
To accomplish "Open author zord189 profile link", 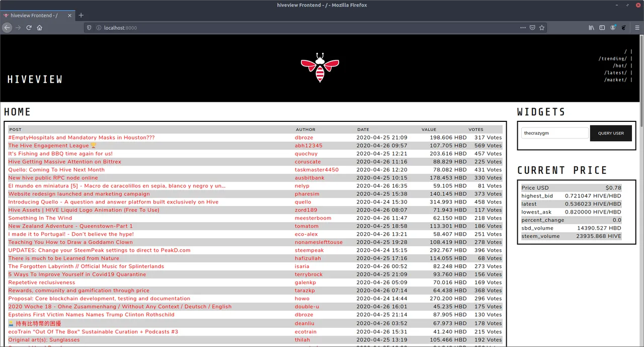I will point(306,210).
